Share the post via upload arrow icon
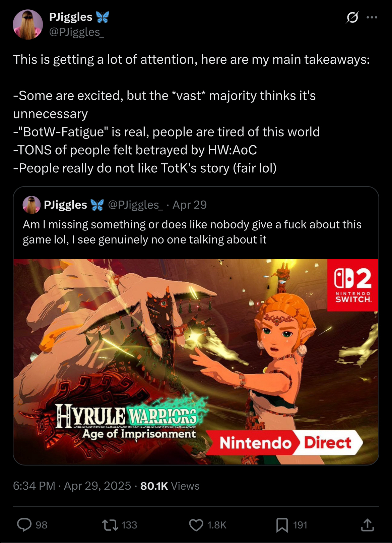 [367, 525]
